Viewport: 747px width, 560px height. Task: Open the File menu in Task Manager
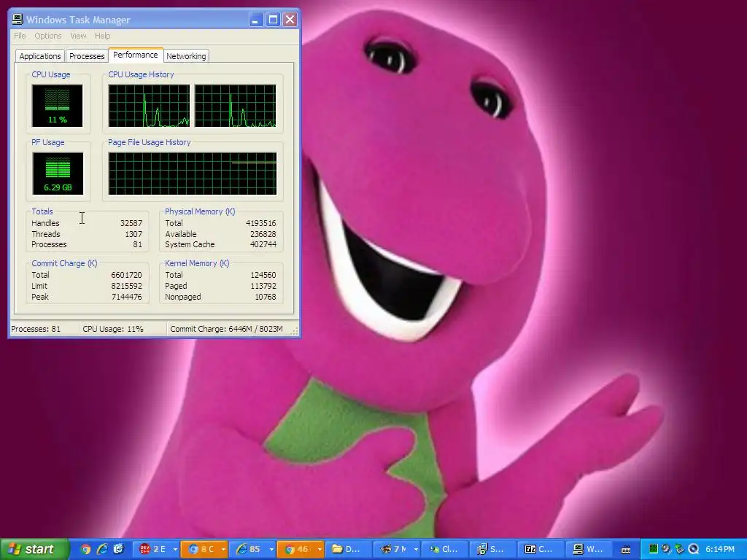click(20, 36)
